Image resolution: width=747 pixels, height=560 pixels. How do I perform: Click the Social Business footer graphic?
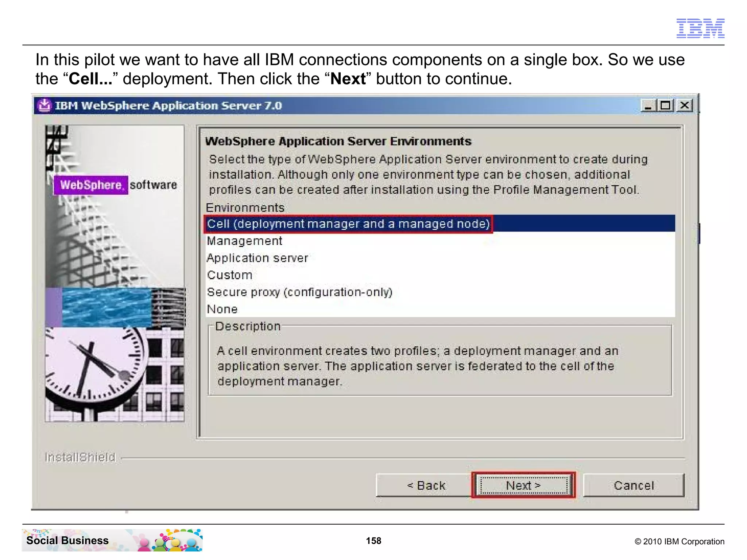(x=112, y=540)
